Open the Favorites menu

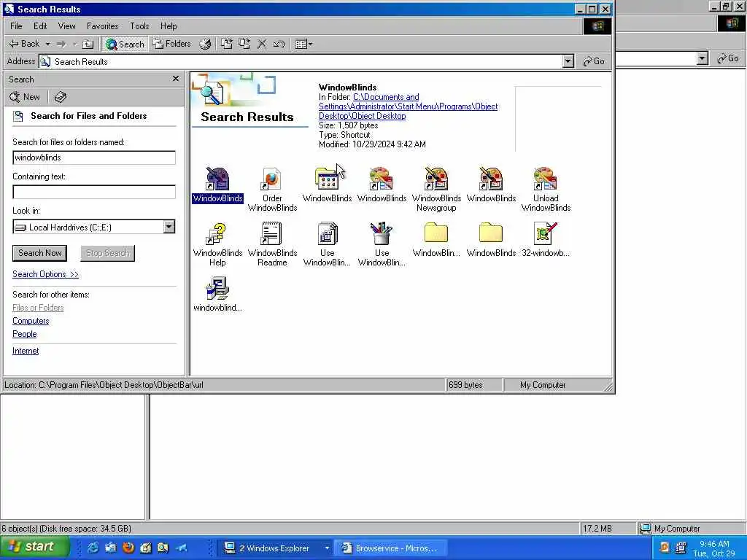tap(102, 26)
